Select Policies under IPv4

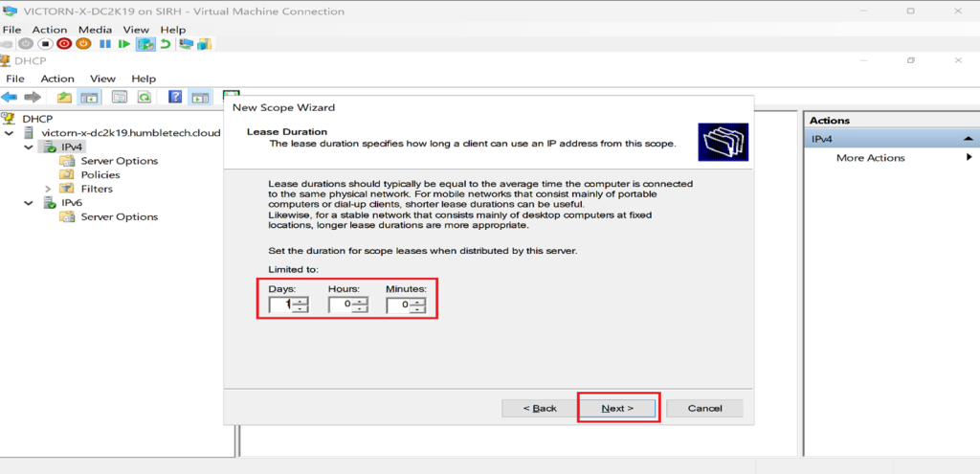[100, 175]
